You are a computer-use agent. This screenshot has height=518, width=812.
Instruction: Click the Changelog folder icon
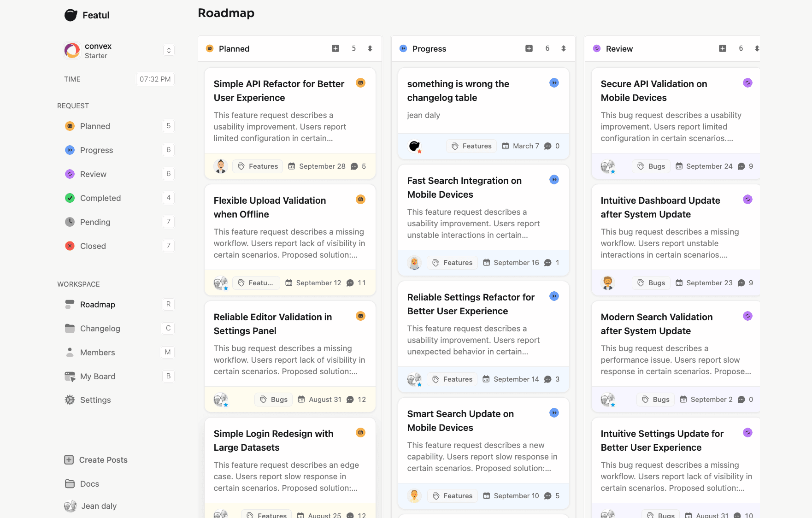70,328
